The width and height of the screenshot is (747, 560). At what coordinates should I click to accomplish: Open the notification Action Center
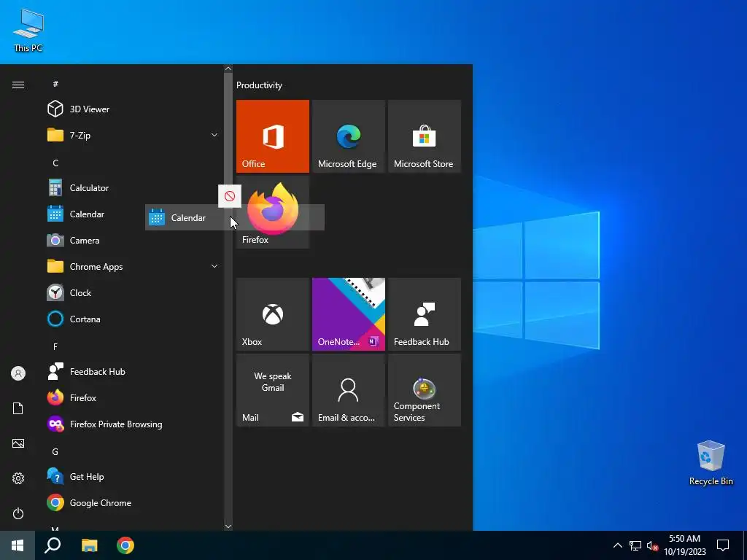(x=723, y=545)
